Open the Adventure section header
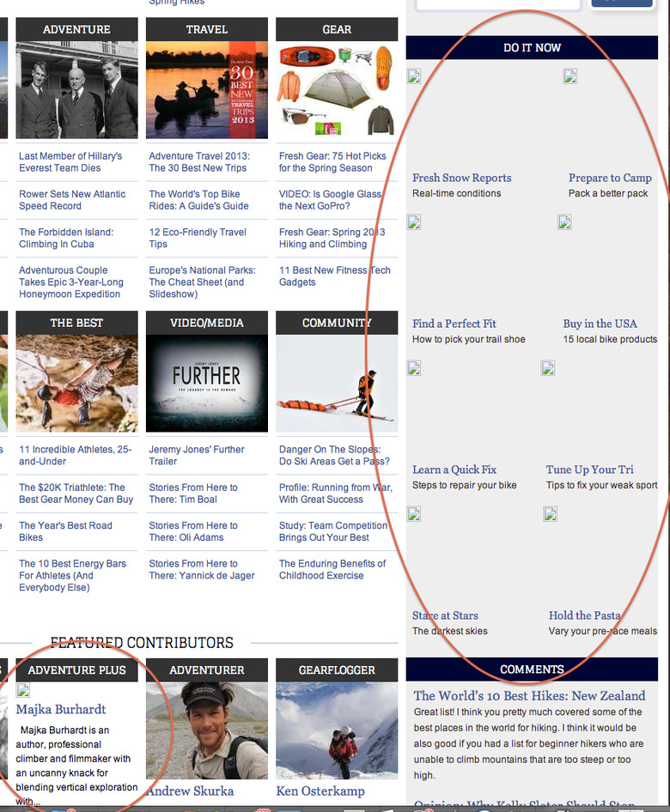Image resolution: width=670 pixels, height=812 pixels. pos(76,29)
